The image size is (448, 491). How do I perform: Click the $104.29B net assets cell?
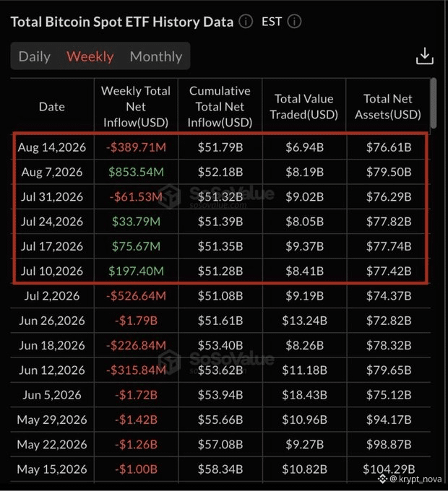click(x=389, y=469)
